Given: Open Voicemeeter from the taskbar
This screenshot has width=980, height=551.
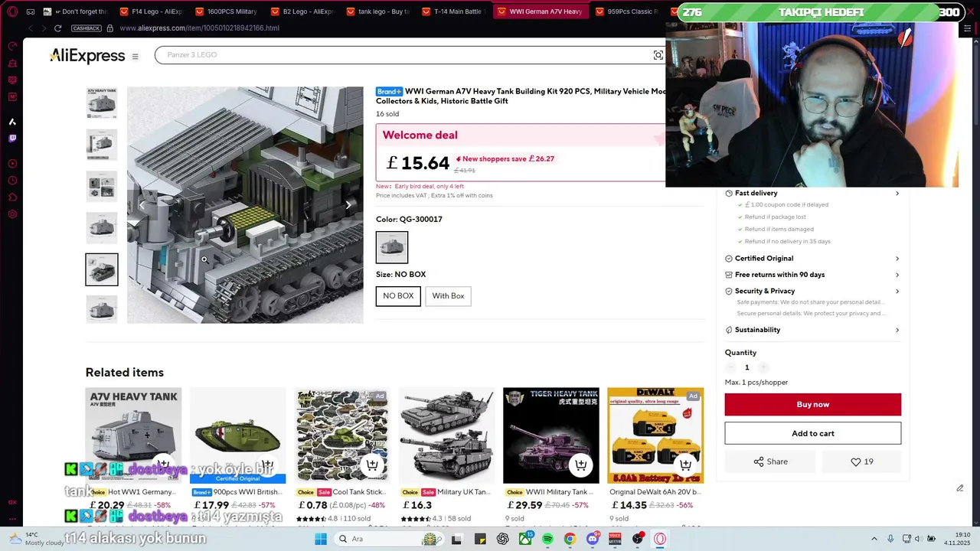Looking at the screenshot, I should point(615,539).
